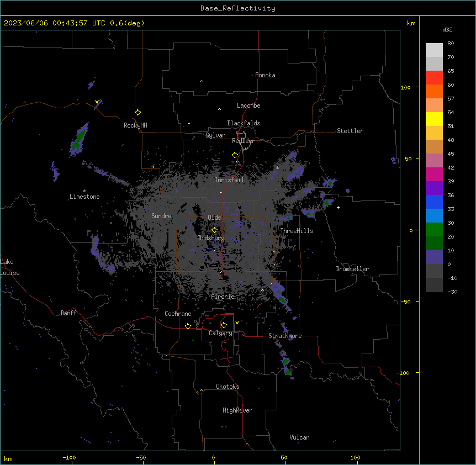Click the yellow diamond marker above Calgary label

point(224,325)
